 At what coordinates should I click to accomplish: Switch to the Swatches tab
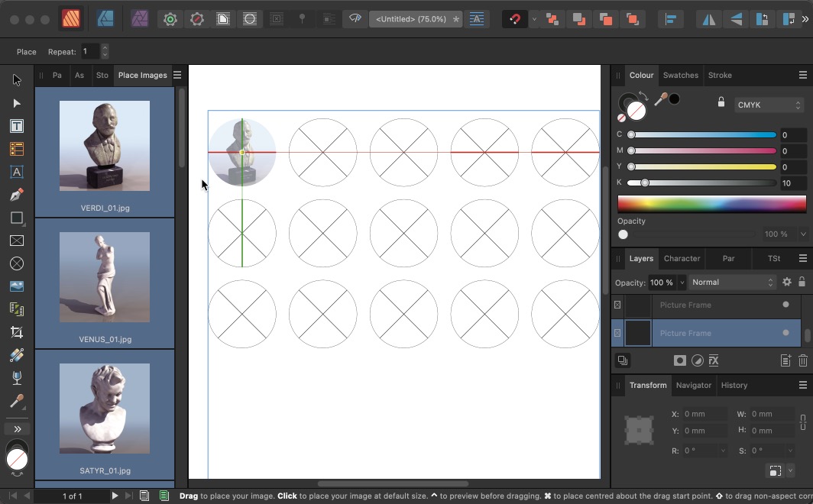680,75
